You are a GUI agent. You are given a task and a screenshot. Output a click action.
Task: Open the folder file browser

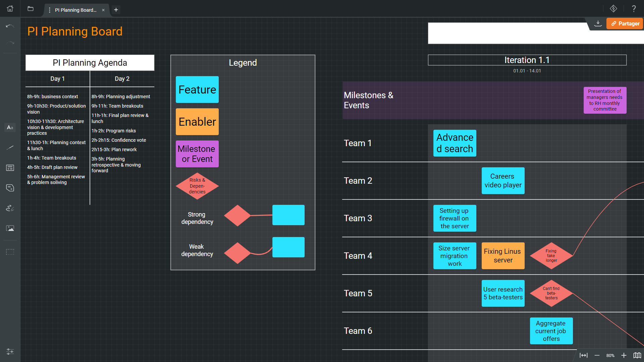[31, 9]
